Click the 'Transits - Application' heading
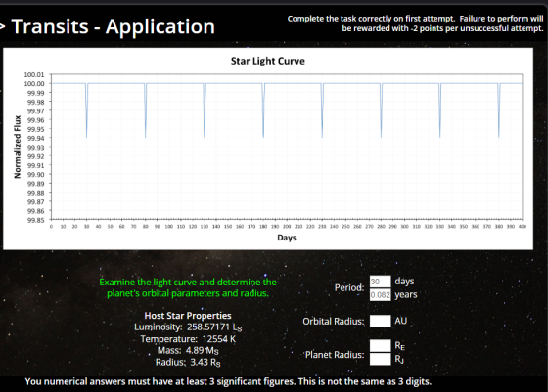 [113, 26]
